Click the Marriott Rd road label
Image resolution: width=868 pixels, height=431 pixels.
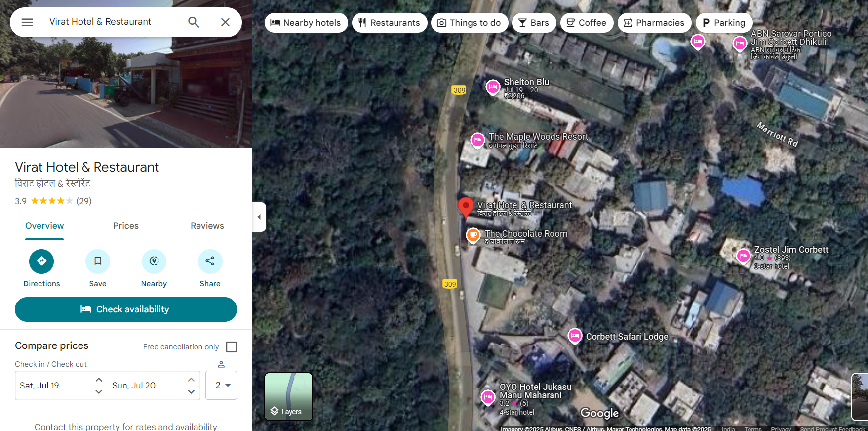click(778, 134)
